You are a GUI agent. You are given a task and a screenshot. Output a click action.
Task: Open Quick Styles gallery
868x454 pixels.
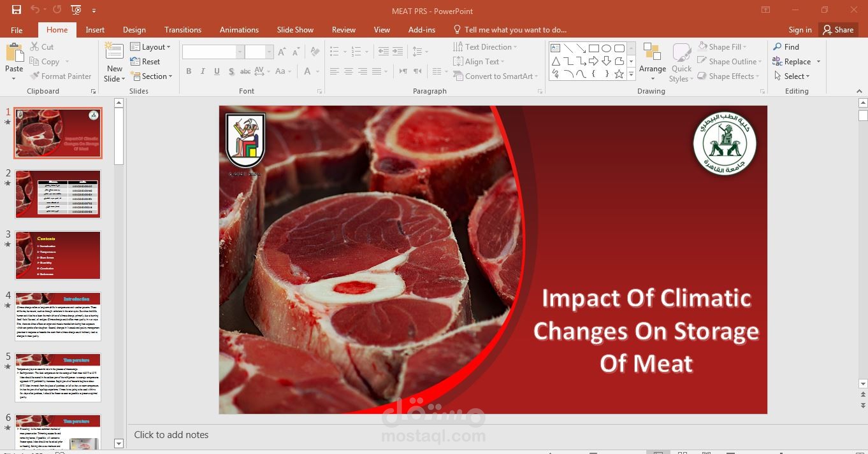click(x=681, y=62)
